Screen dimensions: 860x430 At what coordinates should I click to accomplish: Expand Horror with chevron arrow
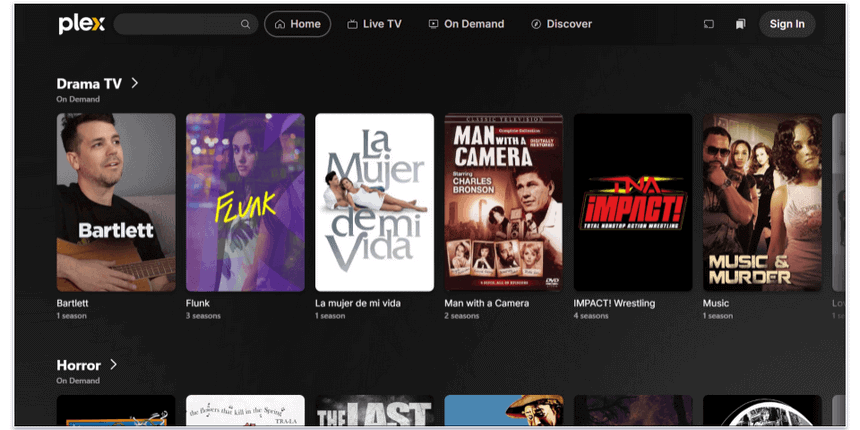[113, 365]
